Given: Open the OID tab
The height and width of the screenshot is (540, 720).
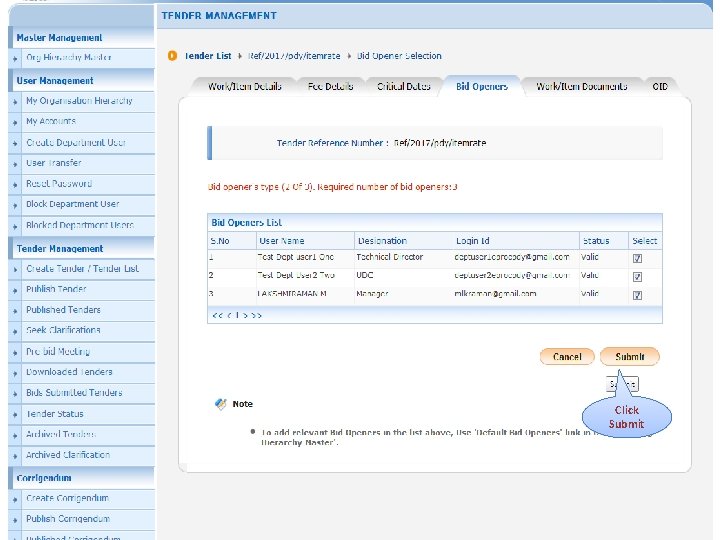Looking at the screenshot, I should [660, 86].
